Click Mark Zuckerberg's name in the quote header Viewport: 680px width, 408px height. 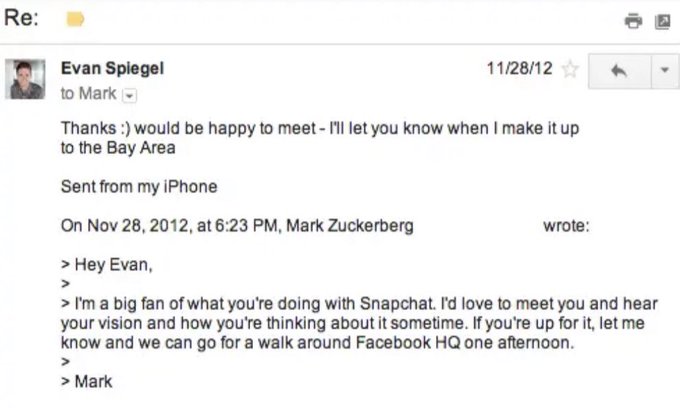tap(350, 226)
